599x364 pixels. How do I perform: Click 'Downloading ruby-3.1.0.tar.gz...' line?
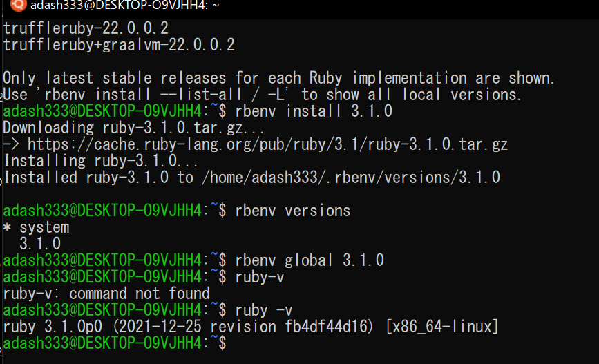pos(133,128)
